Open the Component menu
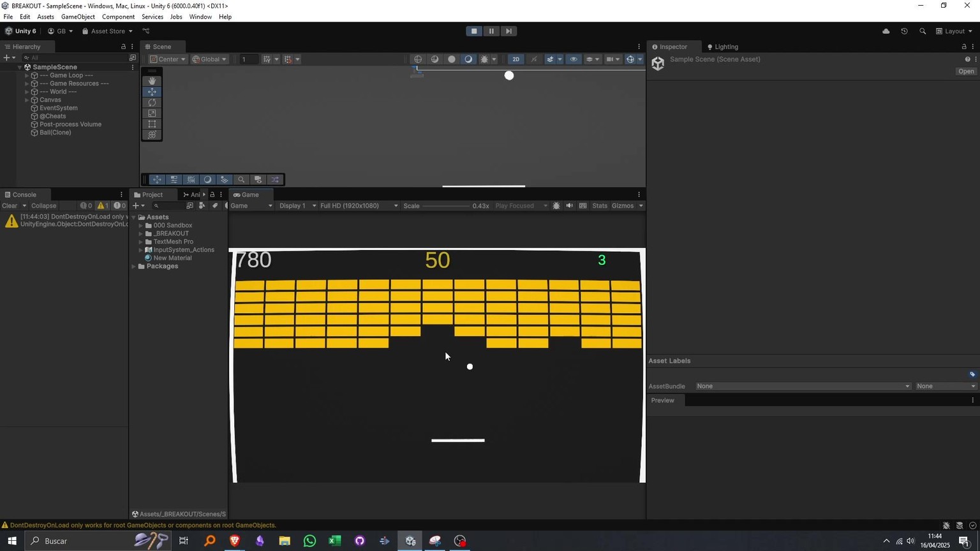Screen dimensions: 980x551 coord(118,17)
